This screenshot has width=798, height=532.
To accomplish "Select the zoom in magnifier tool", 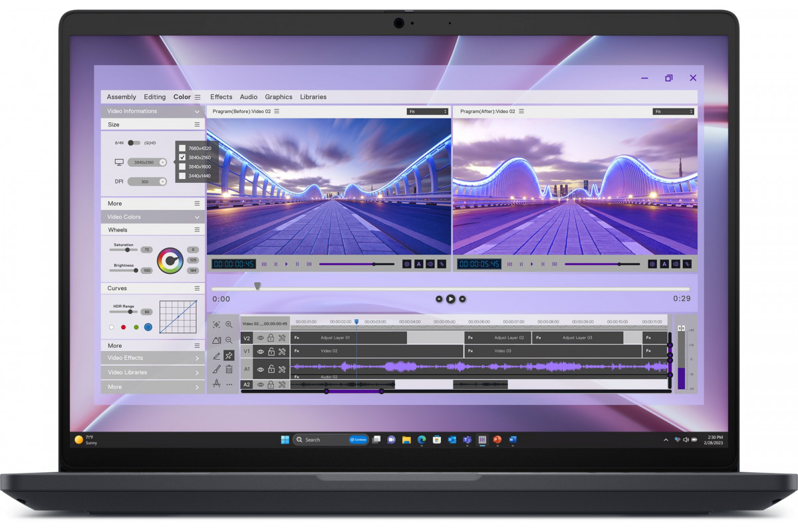I will [229, 325].
